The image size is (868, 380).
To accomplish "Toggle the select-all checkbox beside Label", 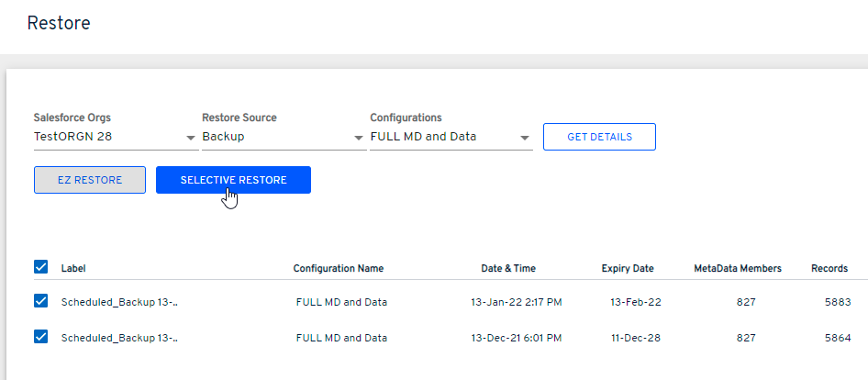I will [40, 267].
